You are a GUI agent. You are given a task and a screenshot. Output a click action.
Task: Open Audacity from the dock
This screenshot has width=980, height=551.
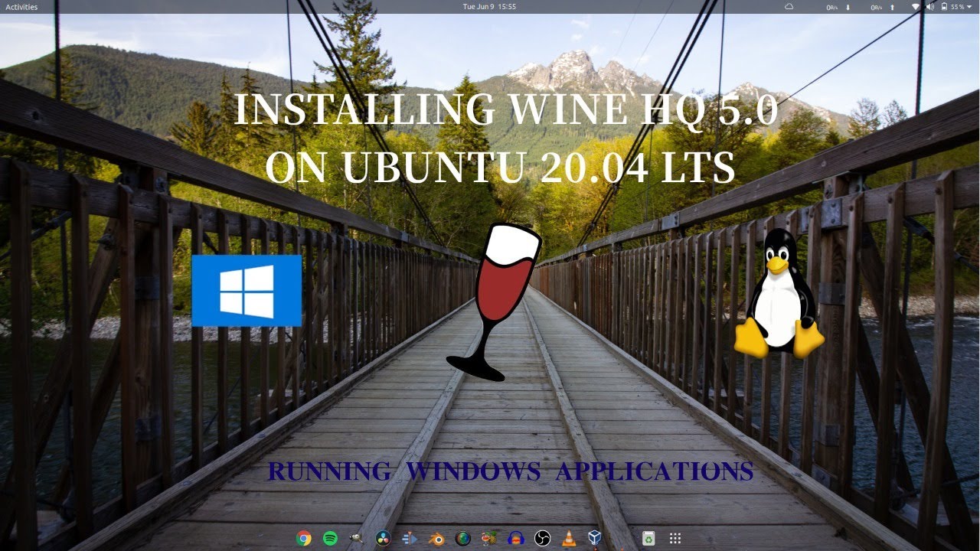click(x=515, y=538)
